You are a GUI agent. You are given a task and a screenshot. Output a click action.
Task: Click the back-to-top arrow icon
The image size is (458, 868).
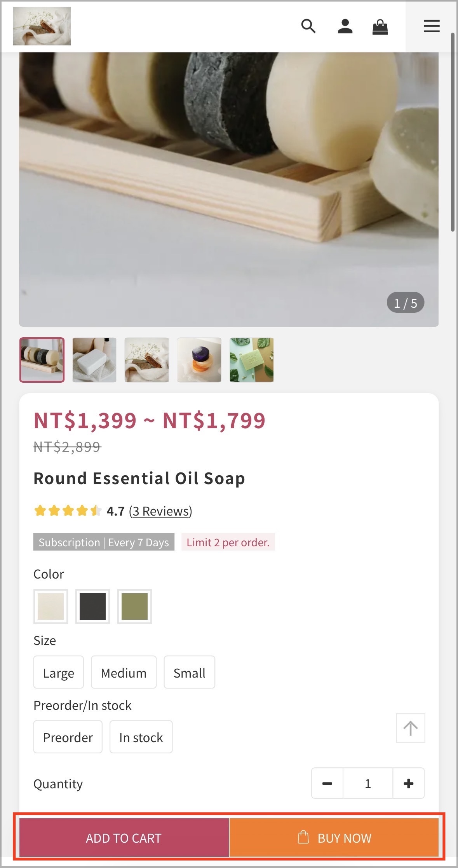pyautogui.click(x=410, y=728)
